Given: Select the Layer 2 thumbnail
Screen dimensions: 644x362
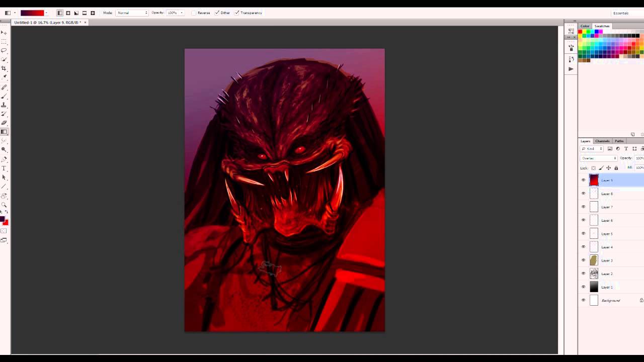Looking at the screenshot, I should coord(594,274).
